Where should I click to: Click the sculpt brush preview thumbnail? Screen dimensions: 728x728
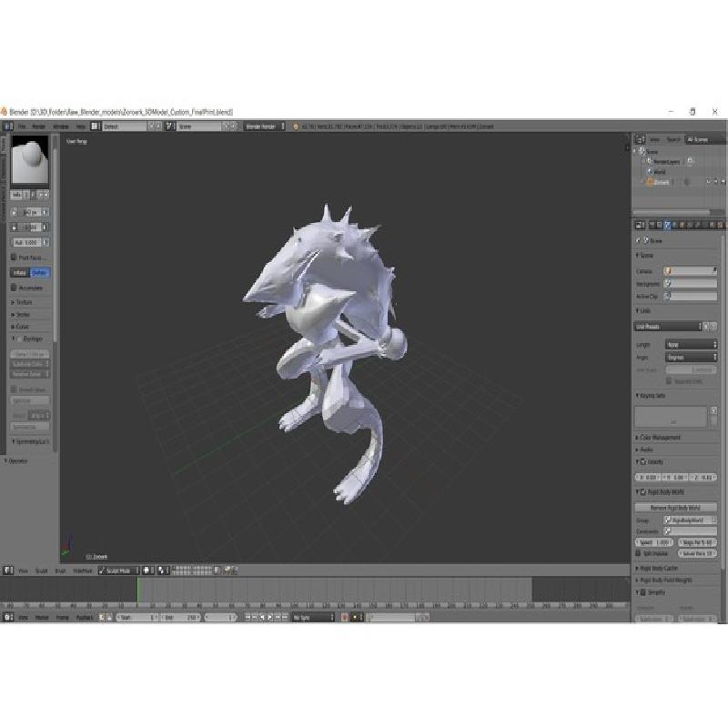tap(30, 161)
